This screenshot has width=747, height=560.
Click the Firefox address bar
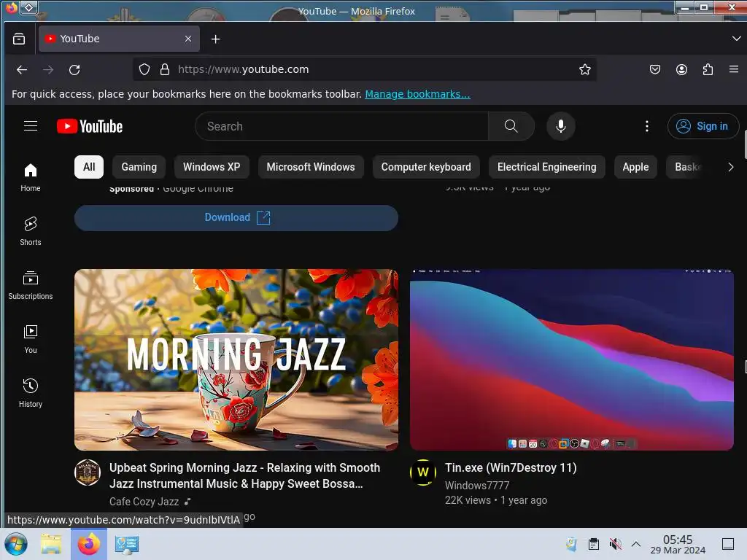pos(365,69)
